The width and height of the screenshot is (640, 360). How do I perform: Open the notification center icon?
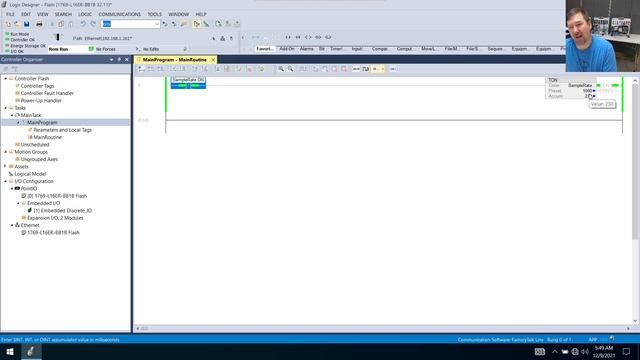pyautogui.click(x=627, y=351)
